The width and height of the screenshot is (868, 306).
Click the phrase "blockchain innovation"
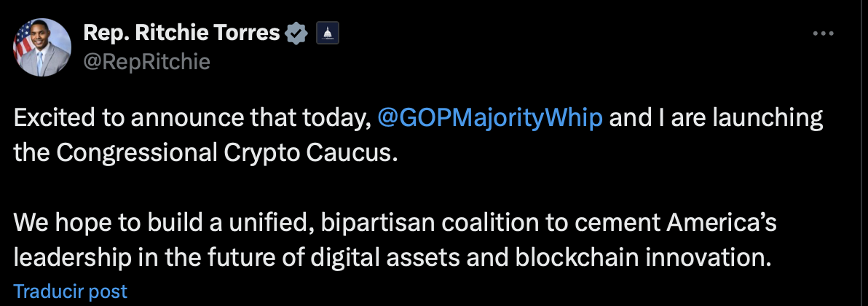pos(632,257)
